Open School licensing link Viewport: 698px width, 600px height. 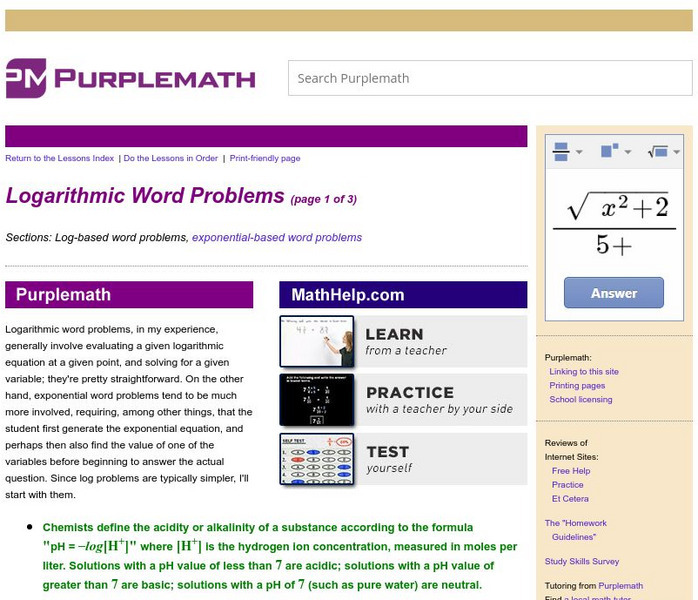pyautogui.click(x=580, y=399)
